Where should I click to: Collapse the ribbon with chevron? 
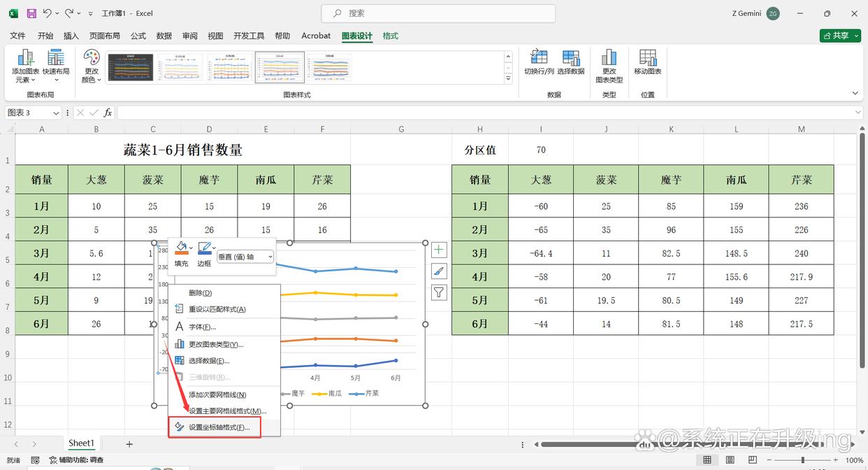[x=855, y=94]
